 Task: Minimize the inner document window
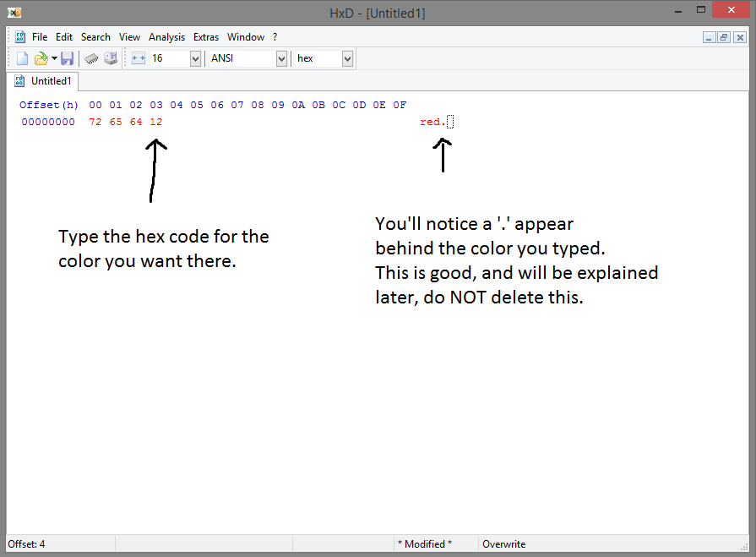coord(710,37)
